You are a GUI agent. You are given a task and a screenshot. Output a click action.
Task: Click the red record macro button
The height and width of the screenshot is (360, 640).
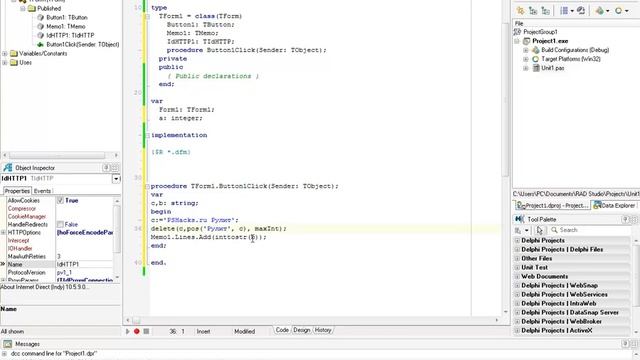[137, 331]
